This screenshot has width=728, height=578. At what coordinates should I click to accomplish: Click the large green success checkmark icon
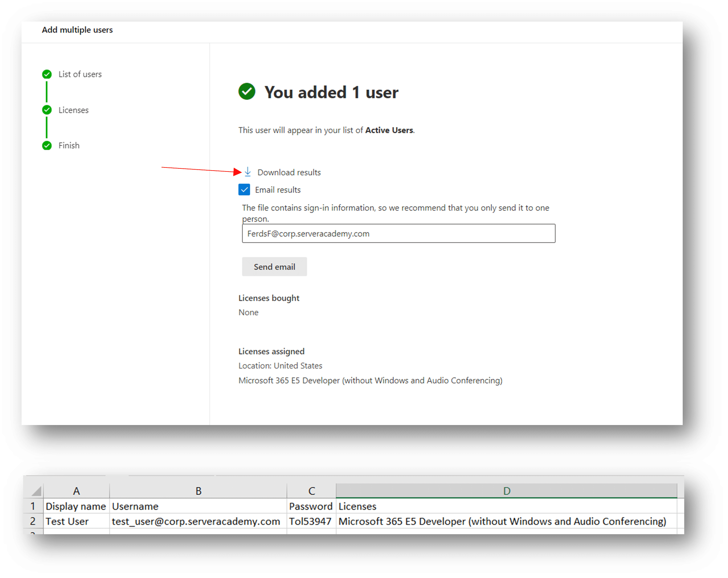tap(247, 92)
